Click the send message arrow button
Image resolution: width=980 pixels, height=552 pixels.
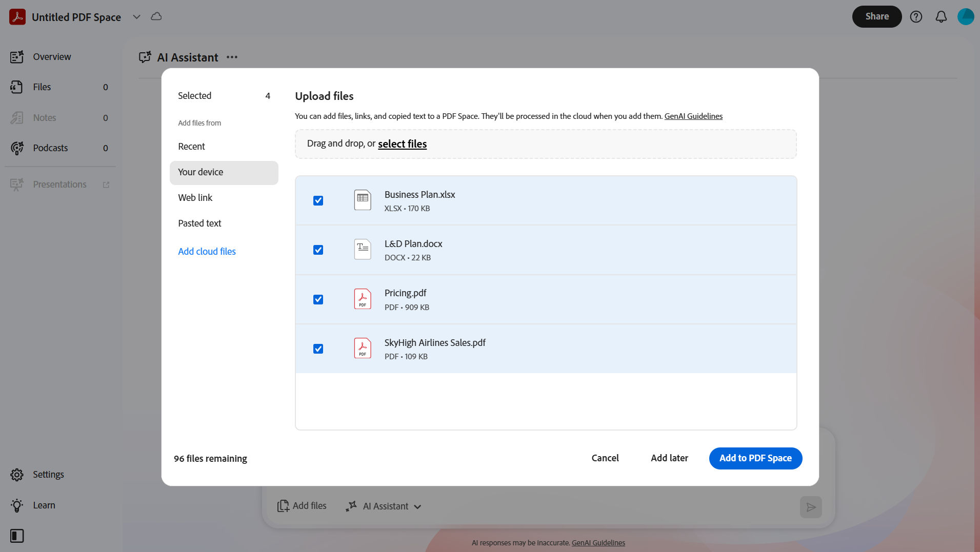tap(811, 507)
